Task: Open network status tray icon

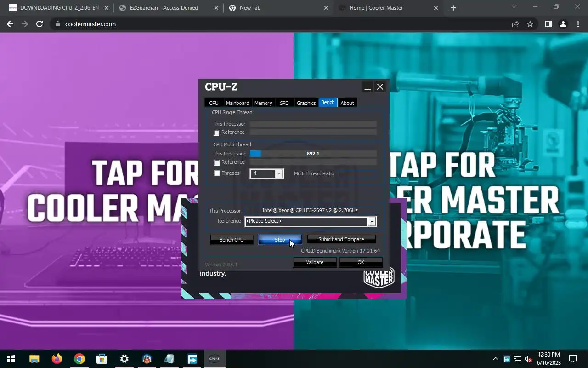Action: (518, 359)
